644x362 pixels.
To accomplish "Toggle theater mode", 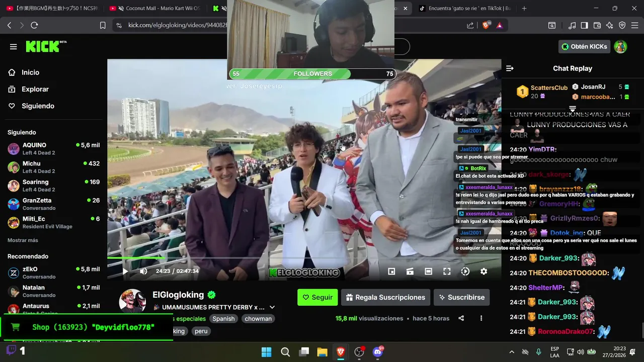I will [428, 271].
